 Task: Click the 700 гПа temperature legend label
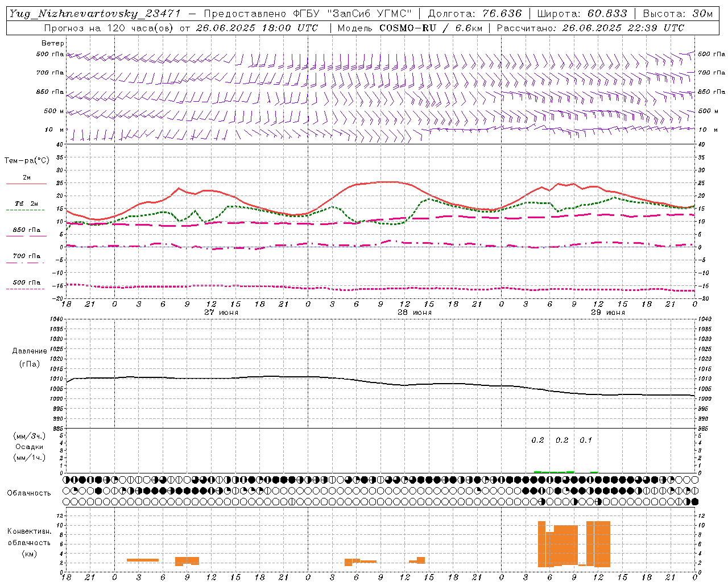pos(27,256)
